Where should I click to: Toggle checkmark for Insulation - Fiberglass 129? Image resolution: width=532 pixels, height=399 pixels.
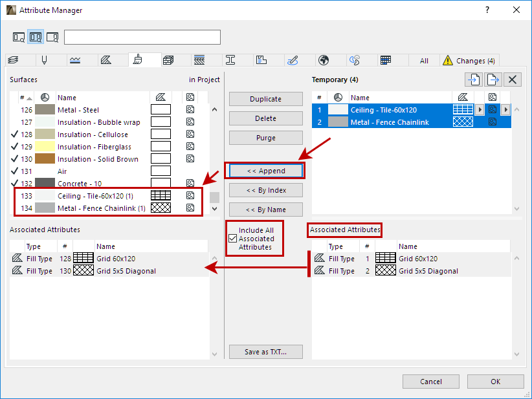point(14,146)
